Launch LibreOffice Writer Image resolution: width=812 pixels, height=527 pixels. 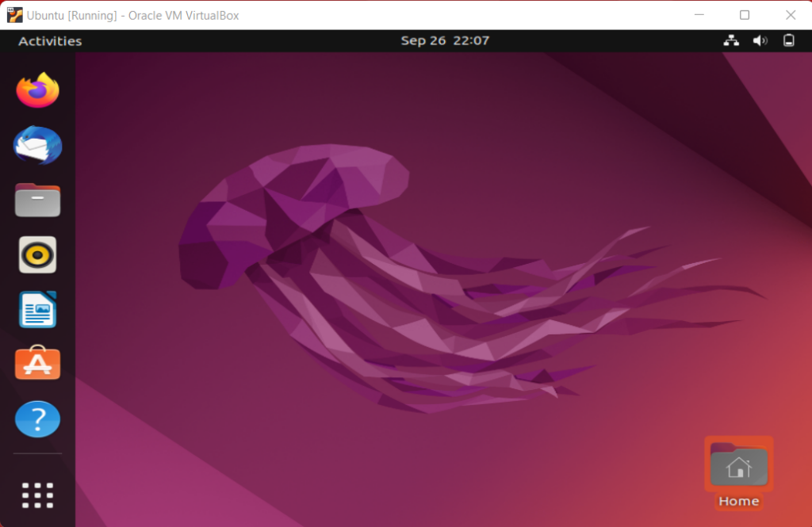point(37,310)
